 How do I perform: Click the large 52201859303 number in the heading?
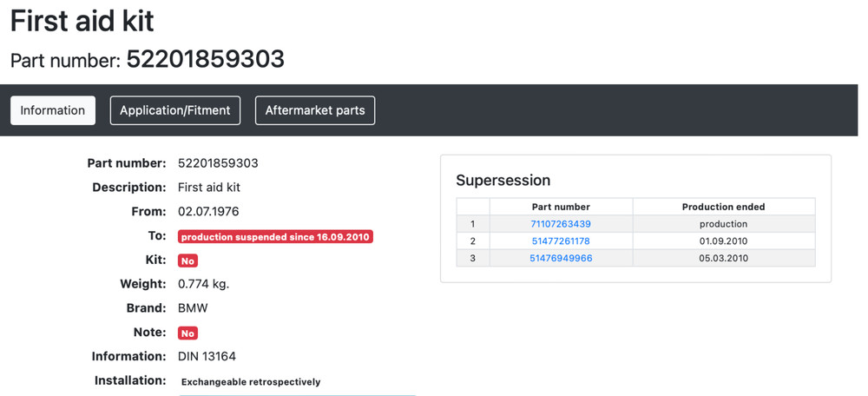pyautogui.click(x=205, y=59)
